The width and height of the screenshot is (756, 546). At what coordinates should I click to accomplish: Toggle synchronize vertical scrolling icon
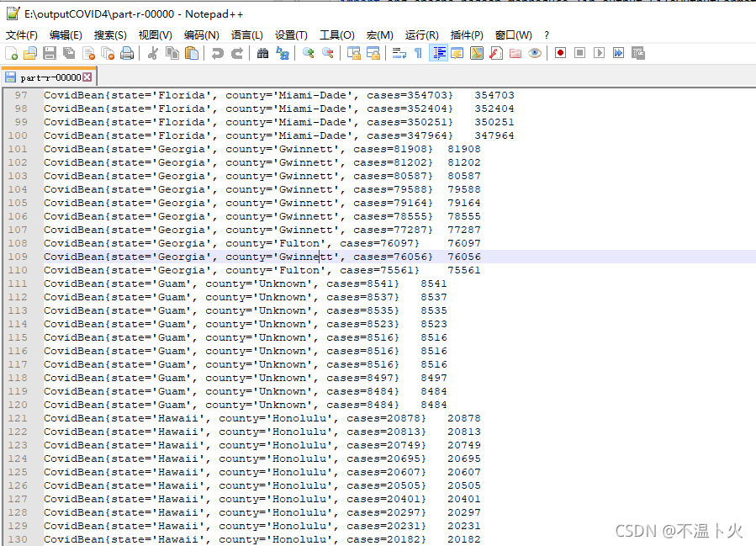point(354,53)
